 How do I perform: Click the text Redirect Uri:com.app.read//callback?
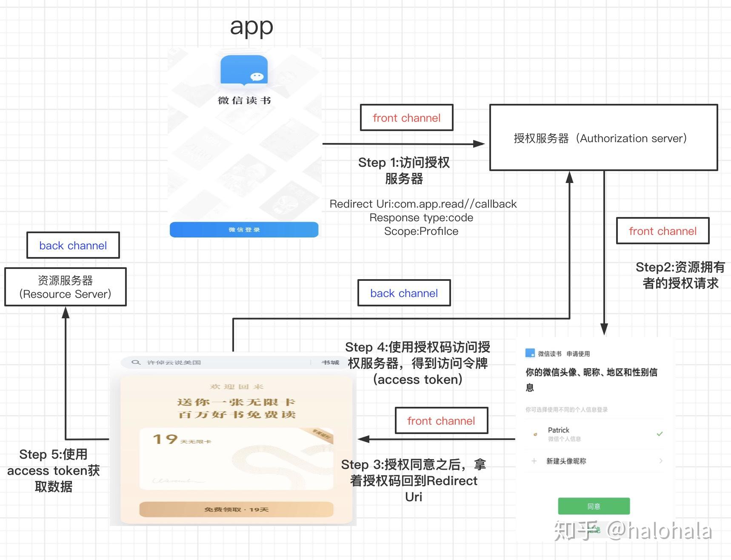pos(423,204)
